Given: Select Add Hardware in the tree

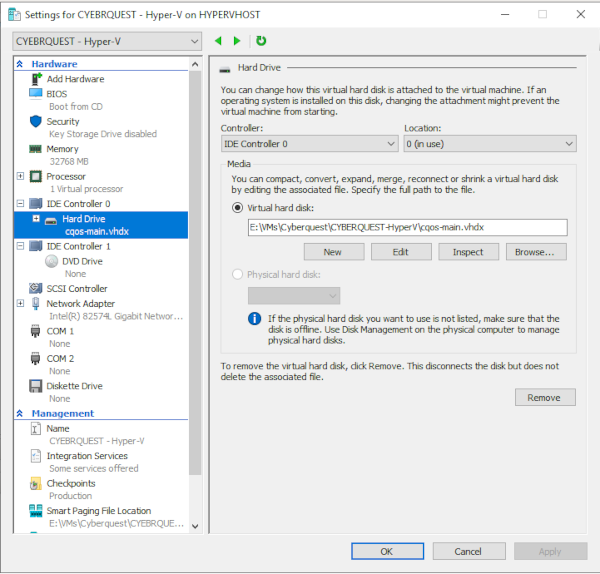Looking at the screenshot, I should point(75,79).
